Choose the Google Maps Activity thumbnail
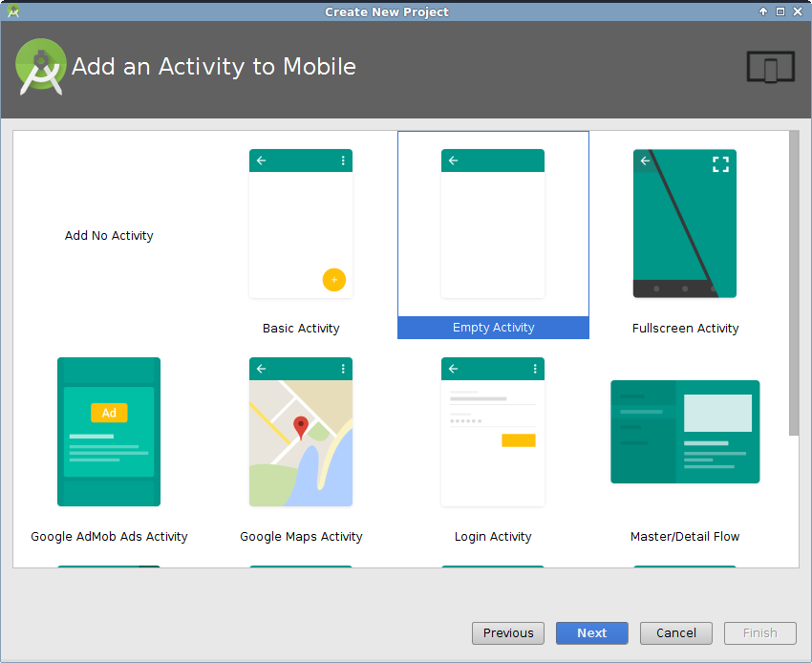 pos(301,432)
